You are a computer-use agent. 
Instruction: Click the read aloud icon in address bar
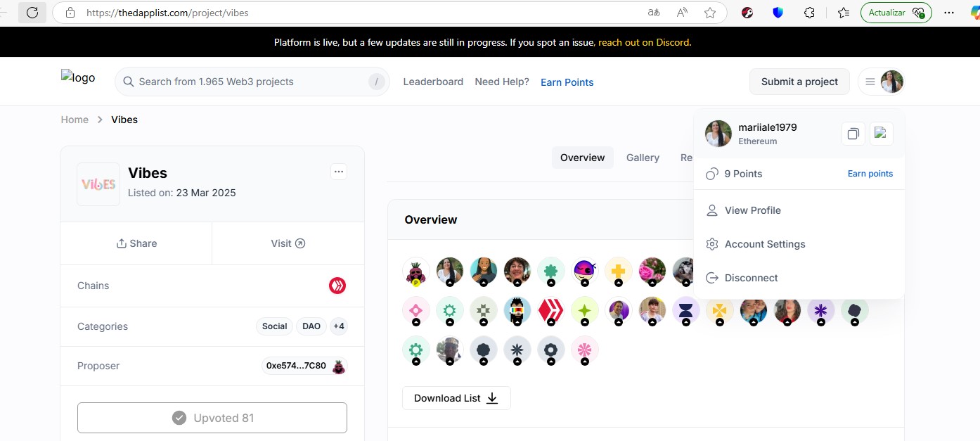[682, 13]
